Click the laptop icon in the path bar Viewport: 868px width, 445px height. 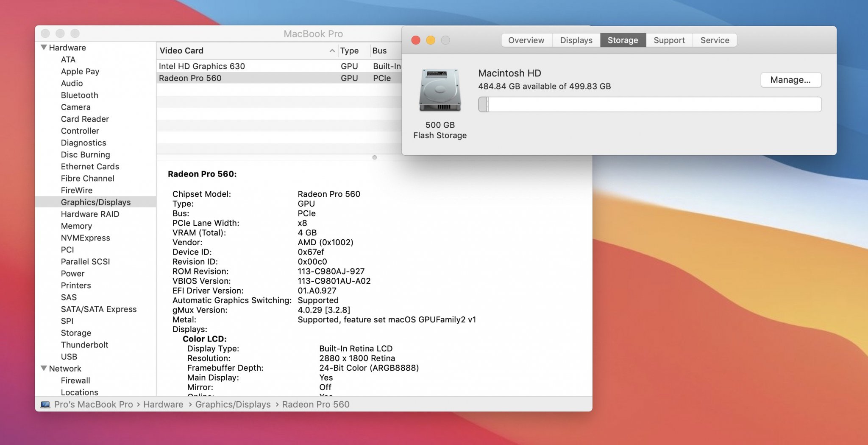45,405
